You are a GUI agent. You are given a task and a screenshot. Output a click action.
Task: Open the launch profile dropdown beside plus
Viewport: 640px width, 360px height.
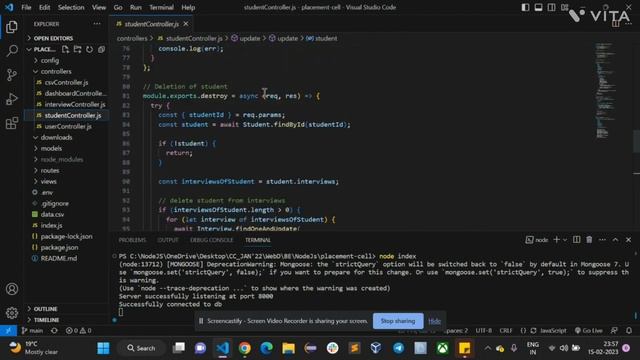565,240
